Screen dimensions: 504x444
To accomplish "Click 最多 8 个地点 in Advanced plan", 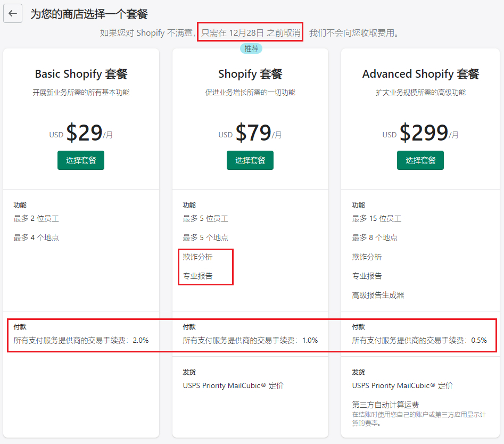I will tap(375, 237).
